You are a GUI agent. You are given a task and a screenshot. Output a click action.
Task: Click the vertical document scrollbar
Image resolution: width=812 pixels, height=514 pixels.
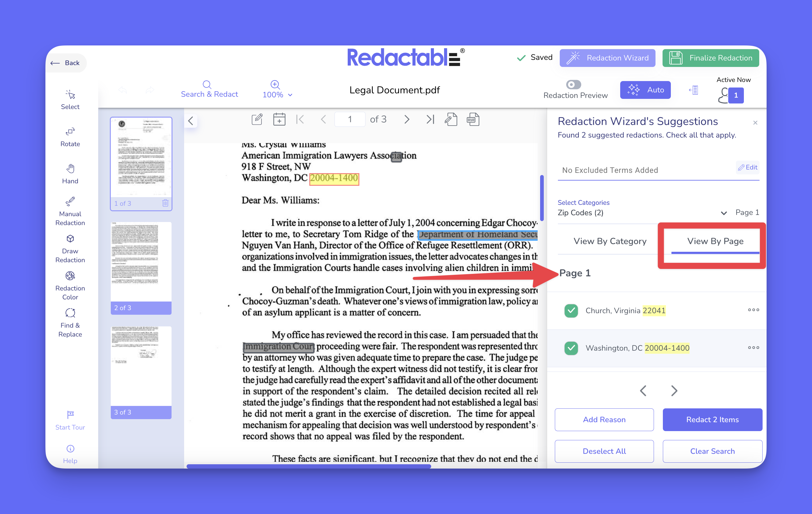[x=542, y=197]
